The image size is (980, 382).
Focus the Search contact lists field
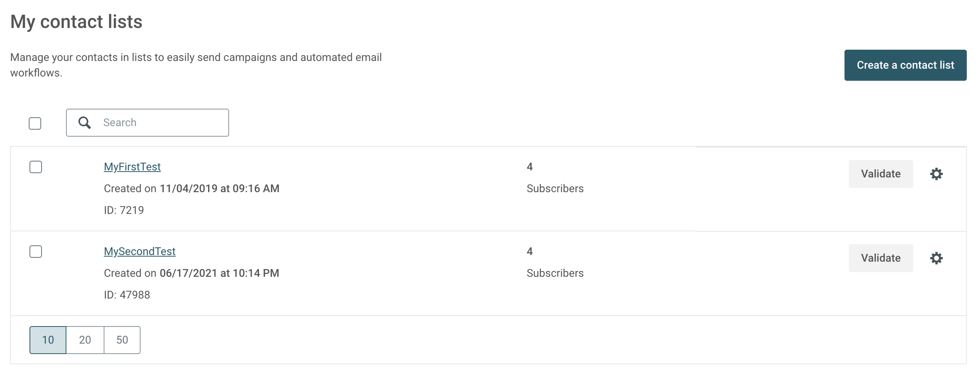click(148, 123)
